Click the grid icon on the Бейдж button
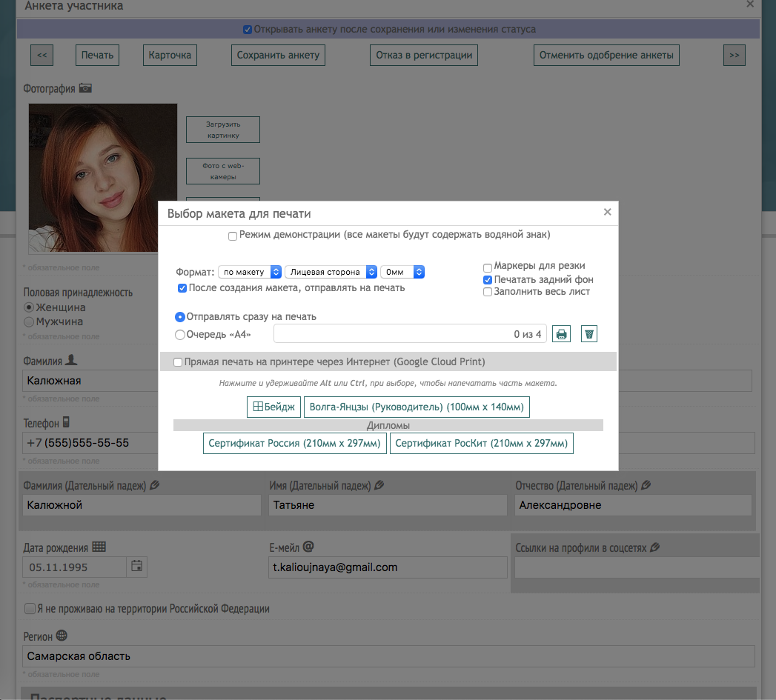This screenshot has height=700, width=776. [x=258, y=407]
